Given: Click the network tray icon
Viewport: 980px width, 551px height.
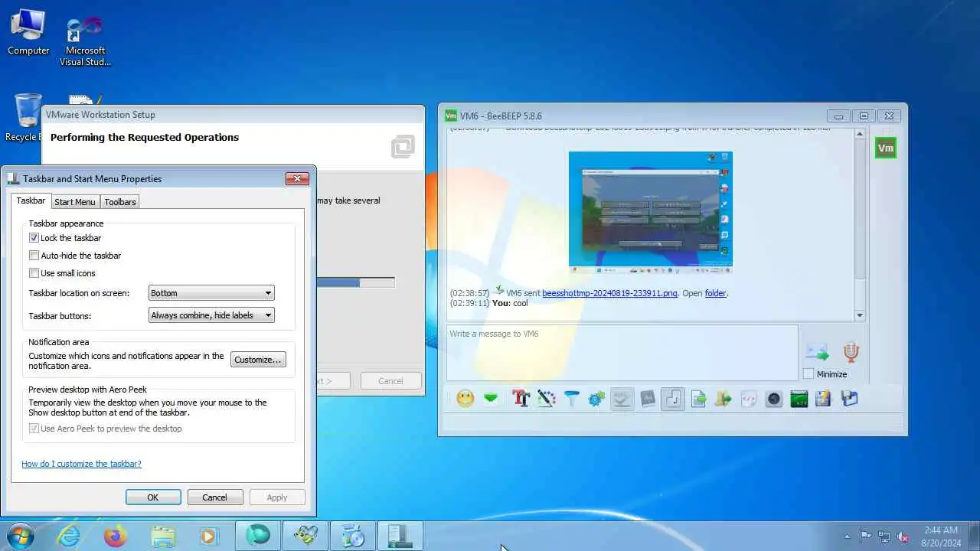Looking at the screenshot, I should [884, 536].
